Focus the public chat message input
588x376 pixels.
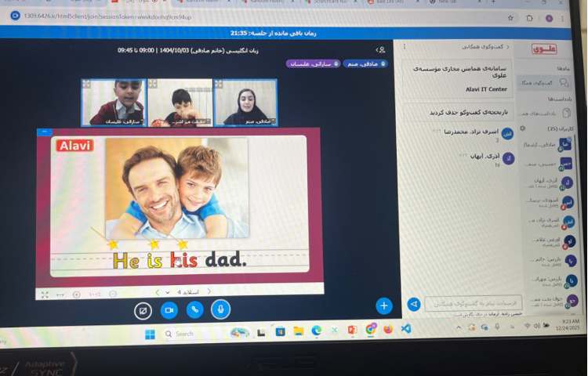click(473, 303)
